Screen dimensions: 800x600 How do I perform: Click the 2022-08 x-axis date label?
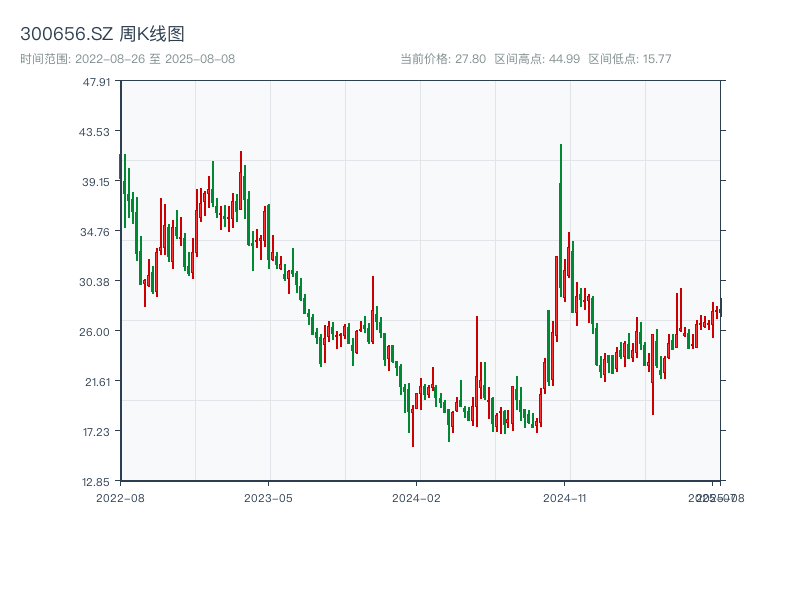click(x=120, y=497)
